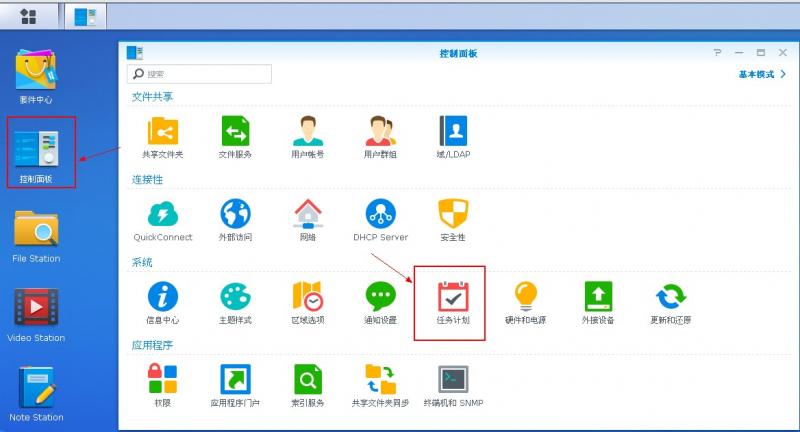
Task: Open 硬件和电源 hardware and power
Action: coord(526,303)
